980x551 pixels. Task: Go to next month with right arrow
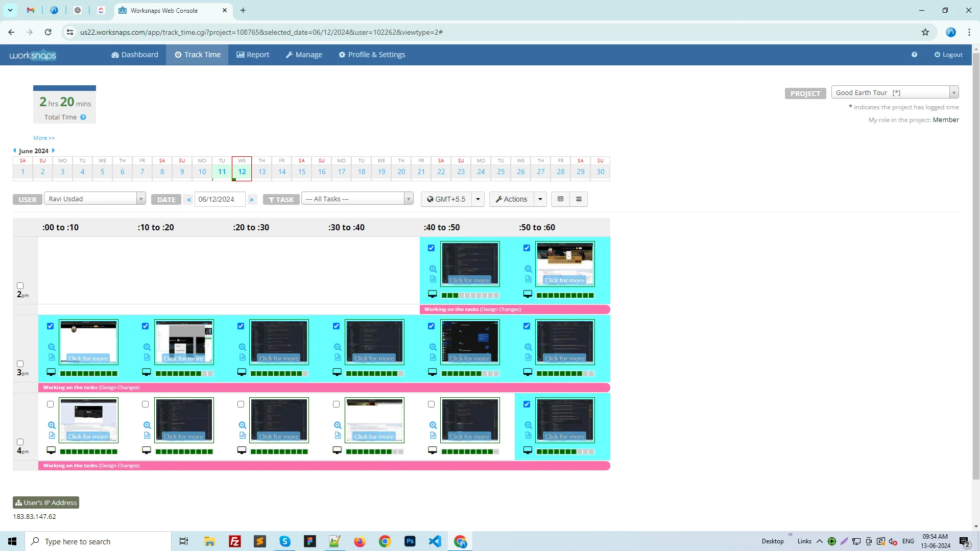point(53,151)
